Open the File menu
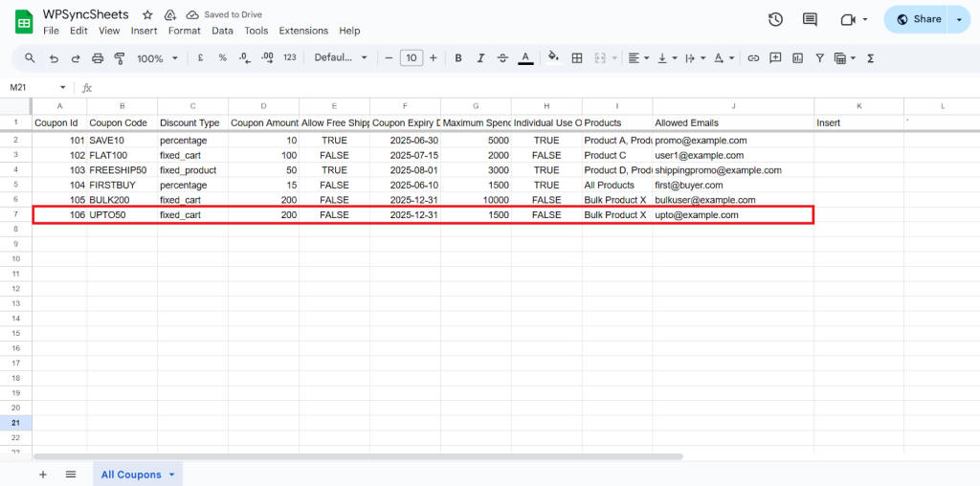 click(x=52, y=31)
